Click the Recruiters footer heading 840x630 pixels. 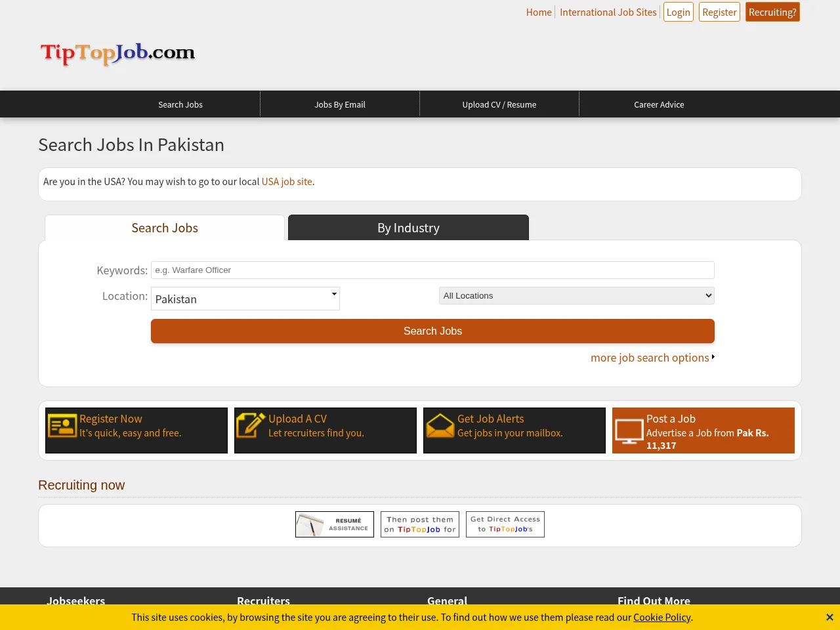263,600
